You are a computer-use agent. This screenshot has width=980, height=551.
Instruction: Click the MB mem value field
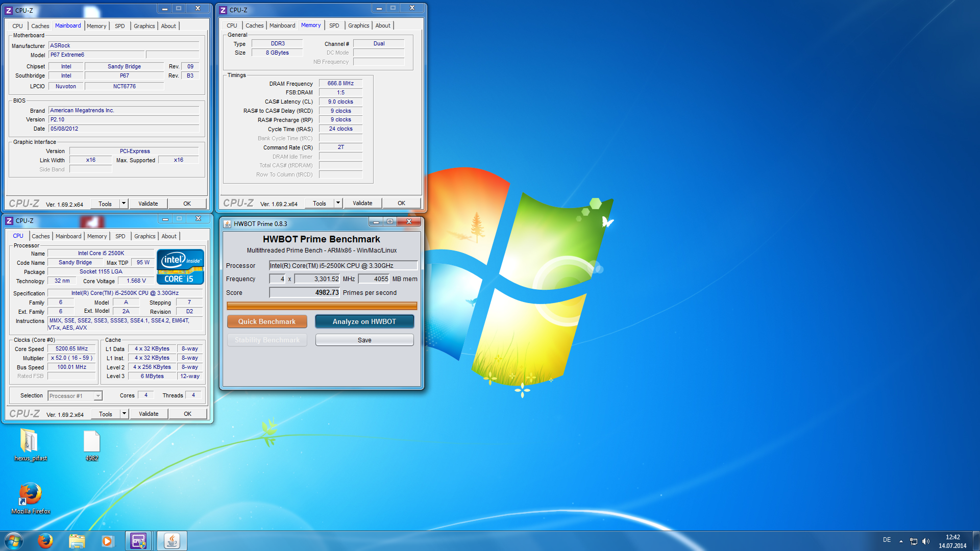pyautogui.click(x=374, y=279)
